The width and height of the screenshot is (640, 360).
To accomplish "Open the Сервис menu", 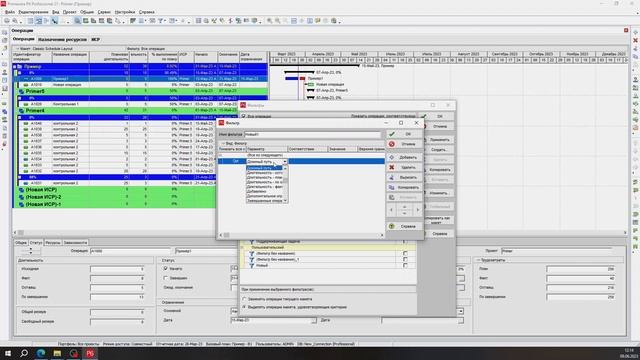I will click(104, 12).
